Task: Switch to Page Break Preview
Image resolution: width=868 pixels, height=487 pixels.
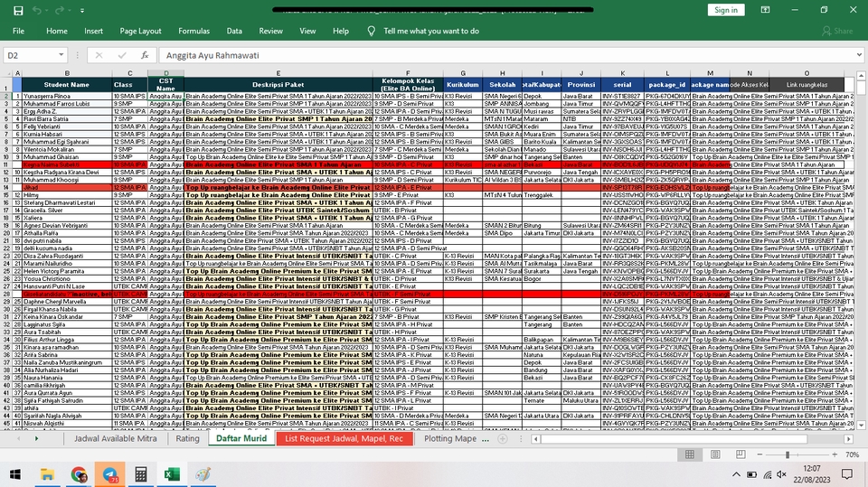Action: [741, 454]
